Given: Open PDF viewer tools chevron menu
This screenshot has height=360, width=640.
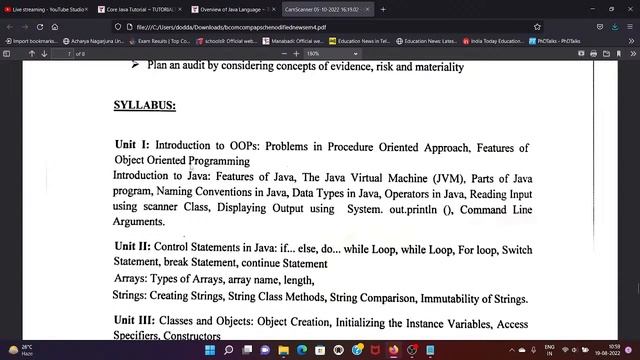Looking at the screenshot, I should pyautogui.click(x=633, y=53).
